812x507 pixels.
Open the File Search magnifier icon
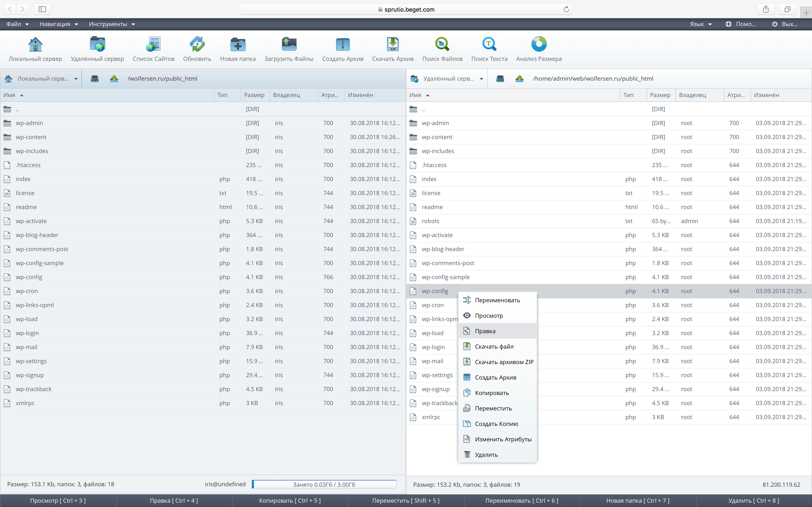(x=442, y=44)
